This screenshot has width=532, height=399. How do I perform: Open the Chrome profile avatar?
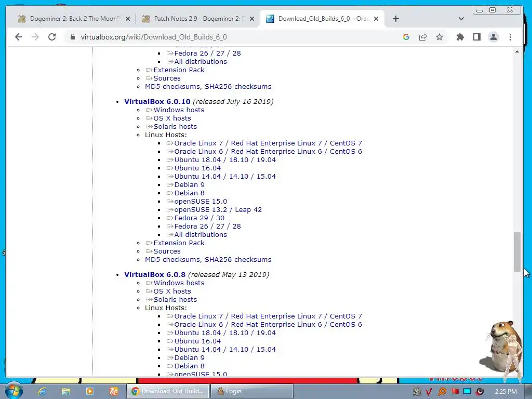tap(494, 37)
